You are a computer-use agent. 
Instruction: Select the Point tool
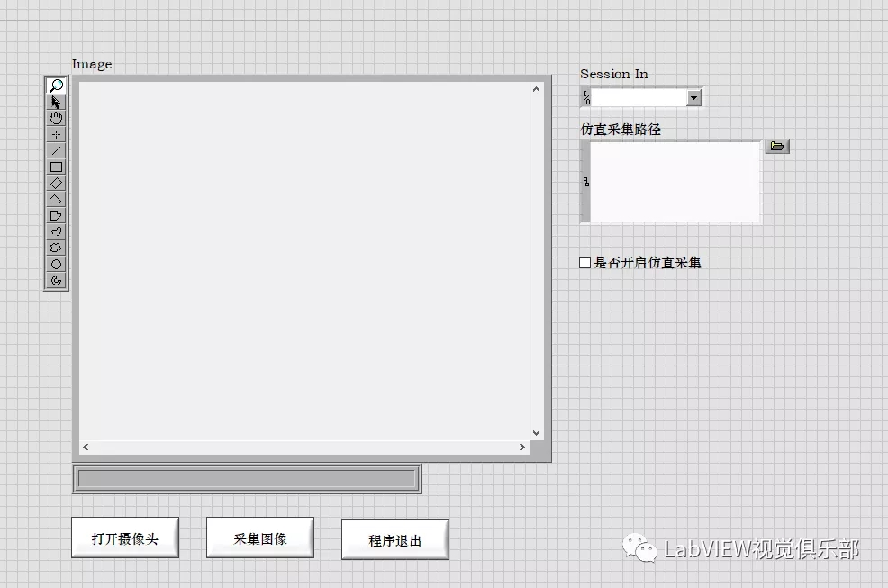tap(56, 135)
